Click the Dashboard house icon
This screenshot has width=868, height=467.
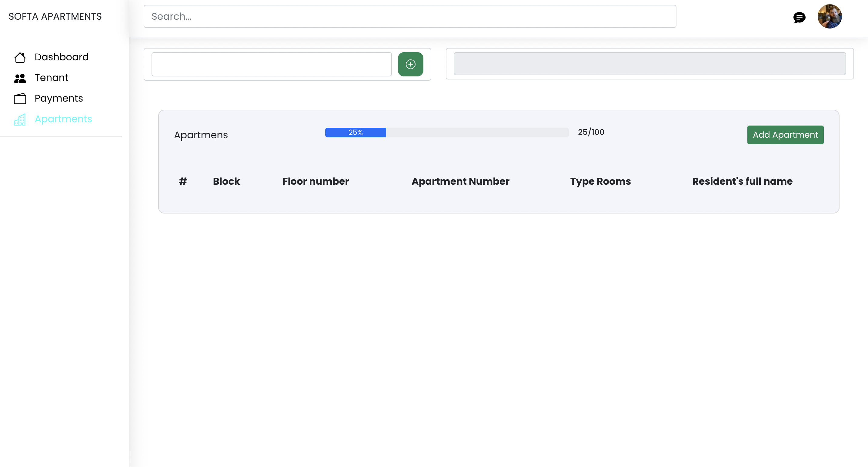(20, 57)
